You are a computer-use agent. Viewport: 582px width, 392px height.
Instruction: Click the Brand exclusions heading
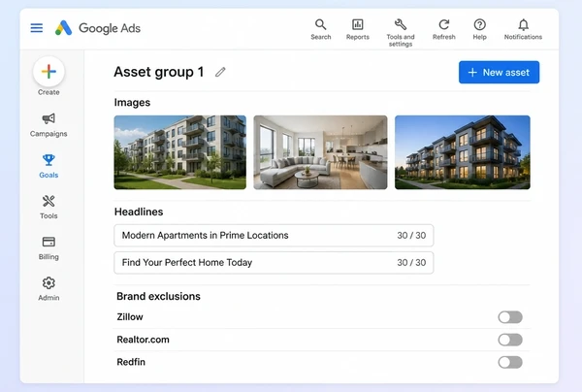[x=158, y=296]
